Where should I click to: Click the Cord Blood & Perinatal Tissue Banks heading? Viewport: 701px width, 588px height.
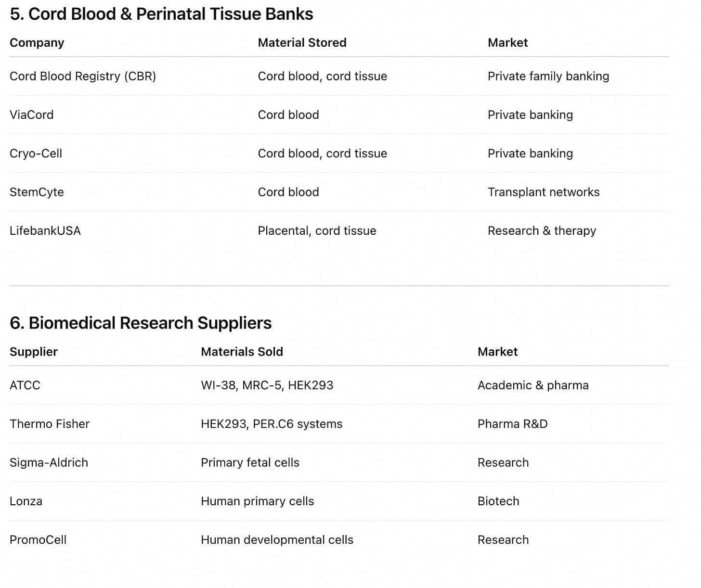161,14
